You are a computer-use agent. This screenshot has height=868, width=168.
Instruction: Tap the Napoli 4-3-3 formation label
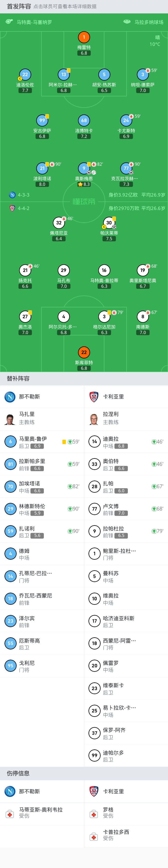click(x=24, y=195)
